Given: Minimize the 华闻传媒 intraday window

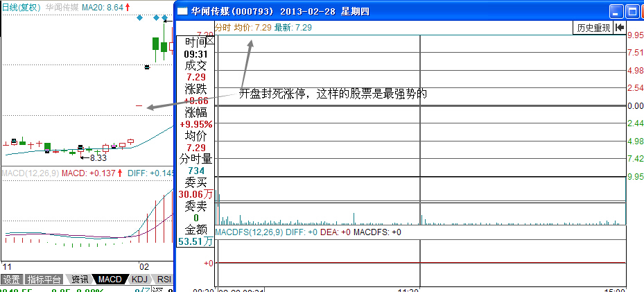Looking at the screenshot, I should tap(616, 11).
